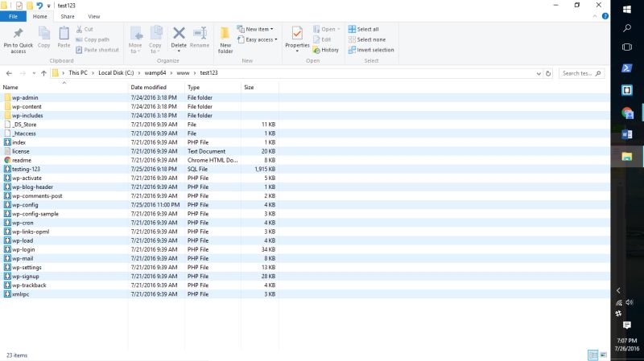Click the Rename ribbon icon
This screenshot has width=644, height=361.
[x=200, y=37]
